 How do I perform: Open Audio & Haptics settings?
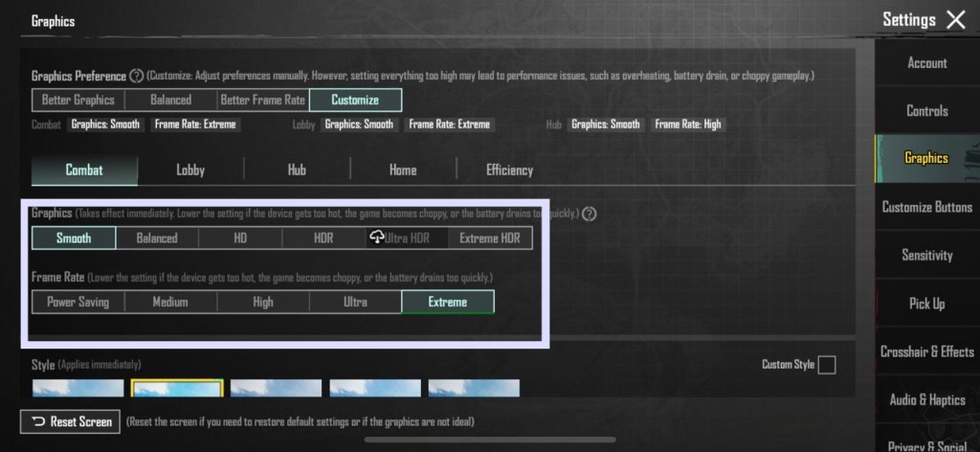(926, 400)
